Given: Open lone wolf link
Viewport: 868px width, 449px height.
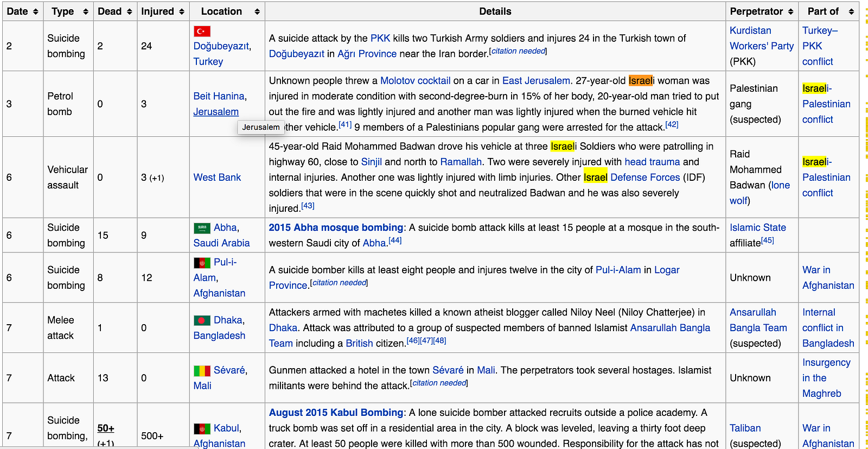Looking at the screenshot, I should (x=759, y=193).
